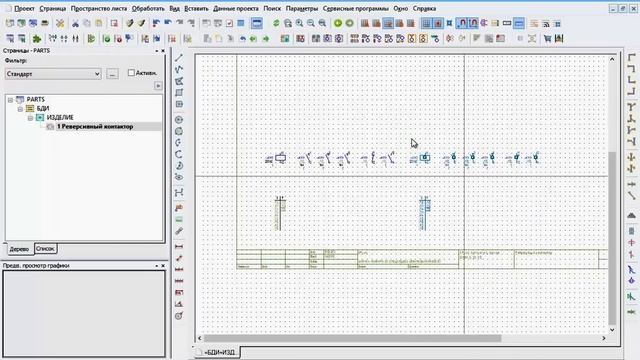The width and height of the screenshot is (640, 360).
Task: Close the Страницы - PARTS panel
Action: (x=163, y=51)
